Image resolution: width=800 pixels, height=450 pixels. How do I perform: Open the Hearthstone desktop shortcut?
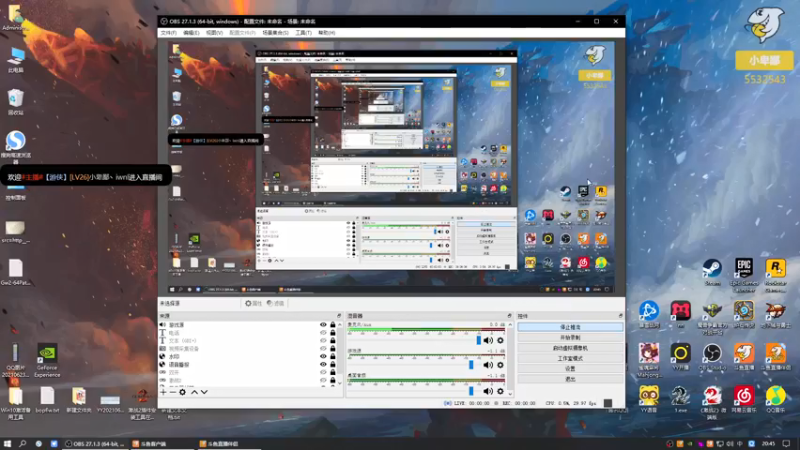(744, 316)
